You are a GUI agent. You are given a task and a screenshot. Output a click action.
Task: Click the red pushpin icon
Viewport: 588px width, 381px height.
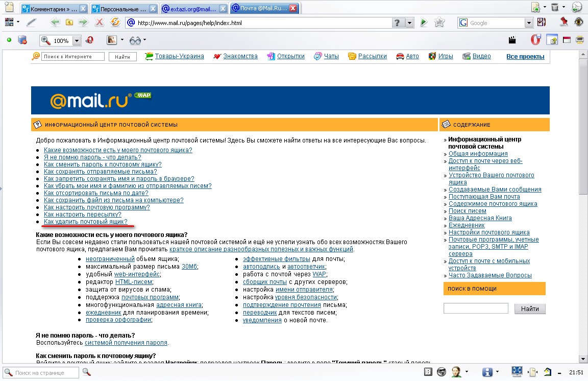[x=563, y=22]
